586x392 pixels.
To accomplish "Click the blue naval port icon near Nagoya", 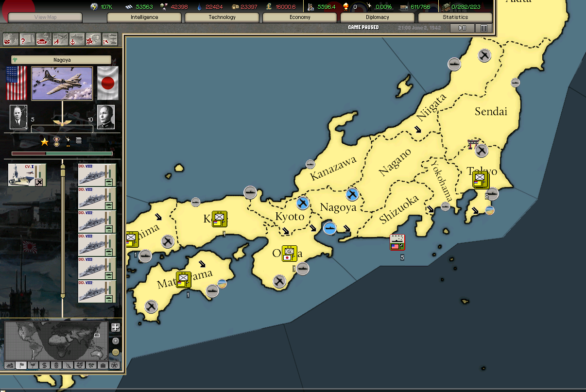I will tap(330, 228).
